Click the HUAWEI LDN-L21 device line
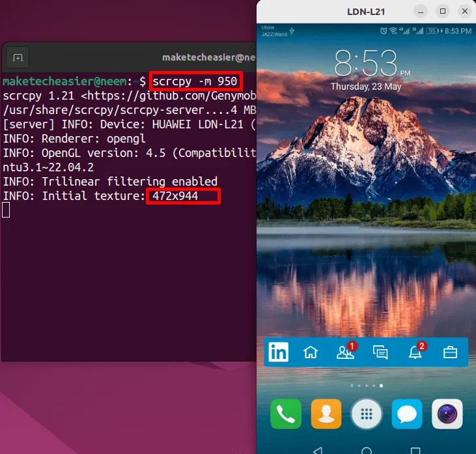 [x=130, y=124]
